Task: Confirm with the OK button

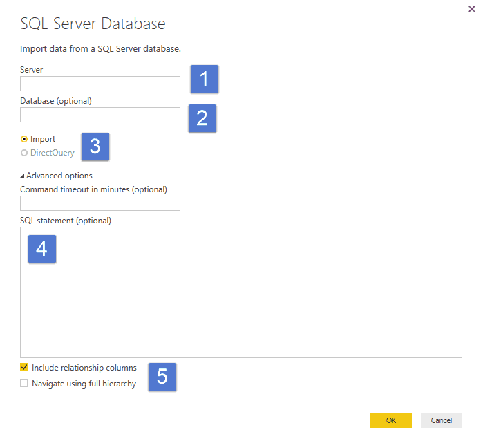Action: point(391,420)
